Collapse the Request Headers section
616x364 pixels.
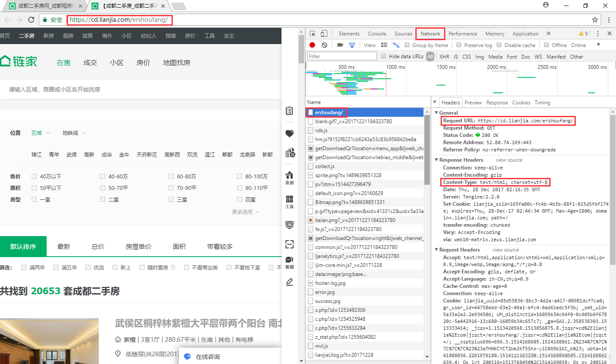[436, 250]
